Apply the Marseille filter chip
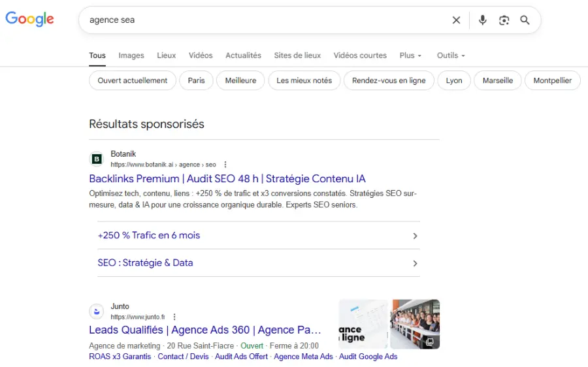Screen dimensions: 588x367 (x=498, y=80)
